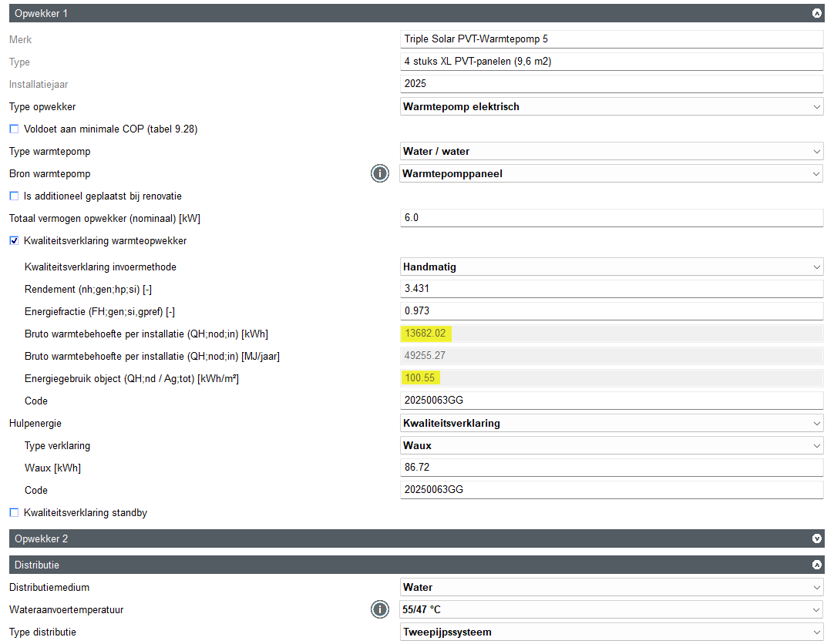This screenshot has width=834, height=644.
Task: Click info icon next to Bron warmtepomp
Action: tap(379, 174)
